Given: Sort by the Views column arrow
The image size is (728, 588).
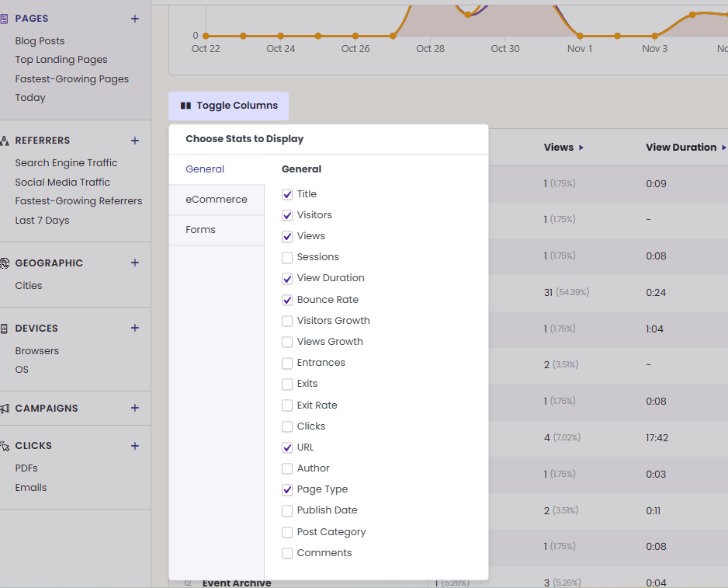Looking at the screenshot, I should 581,148.
